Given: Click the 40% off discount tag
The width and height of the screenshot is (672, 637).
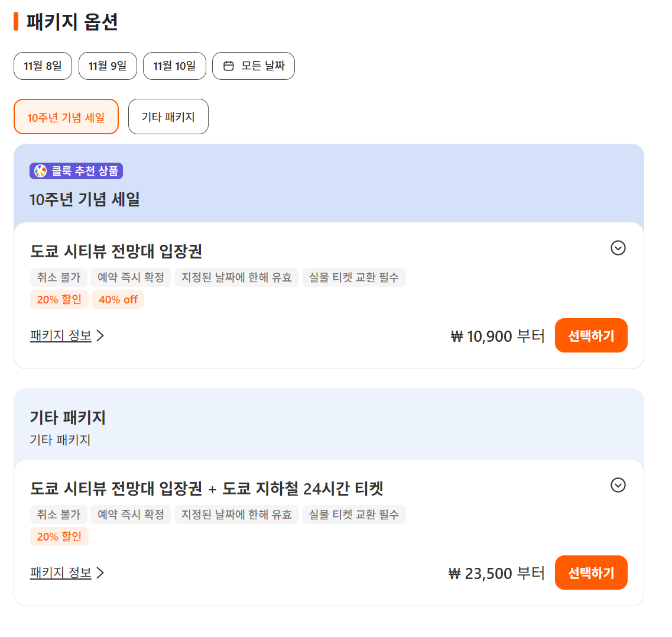Looking at the screenshot, I should 118,299.
